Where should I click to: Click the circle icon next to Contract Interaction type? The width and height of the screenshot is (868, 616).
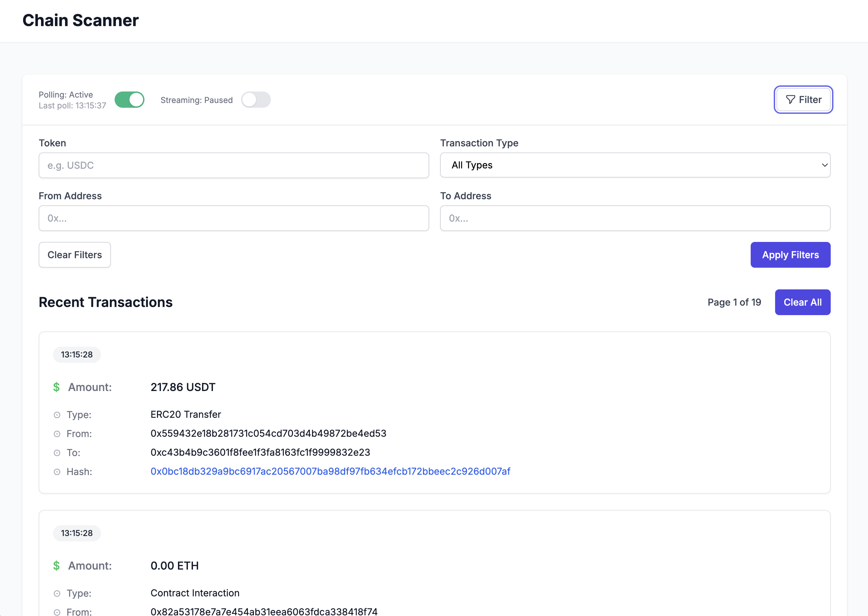pos(57,593)
